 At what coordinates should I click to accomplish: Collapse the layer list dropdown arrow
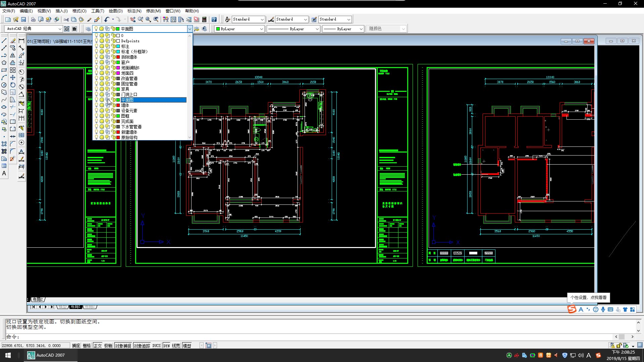(x=190, y=29)
